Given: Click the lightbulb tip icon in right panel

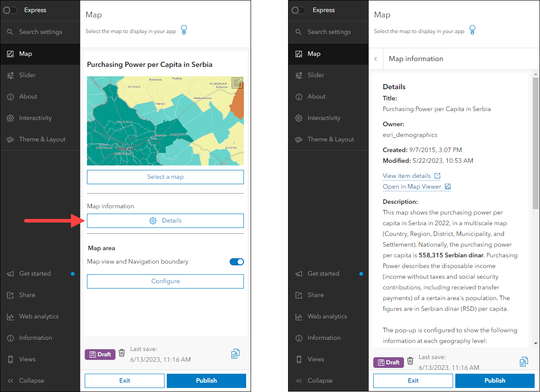Looking at the screenshot, I should tap(472, 30).
